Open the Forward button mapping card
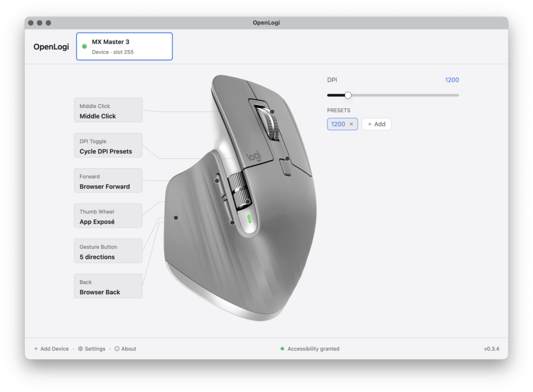 (108, 181)
